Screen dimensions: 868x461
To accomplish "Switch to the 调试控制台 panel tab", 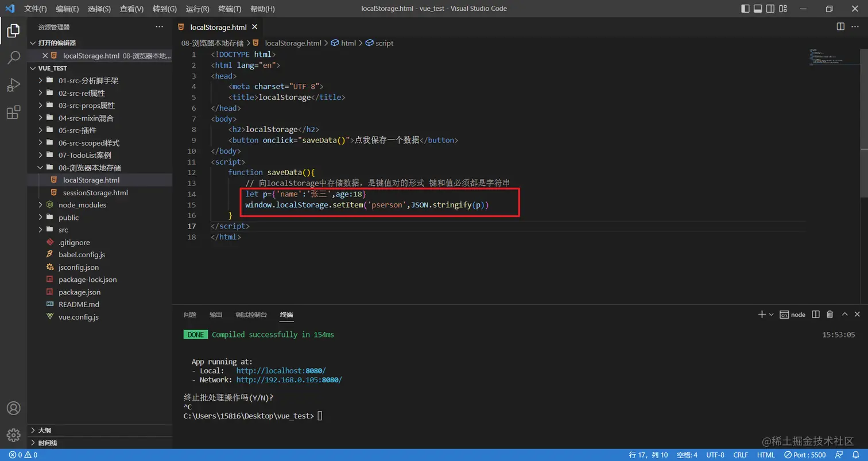I will [251, 315].
